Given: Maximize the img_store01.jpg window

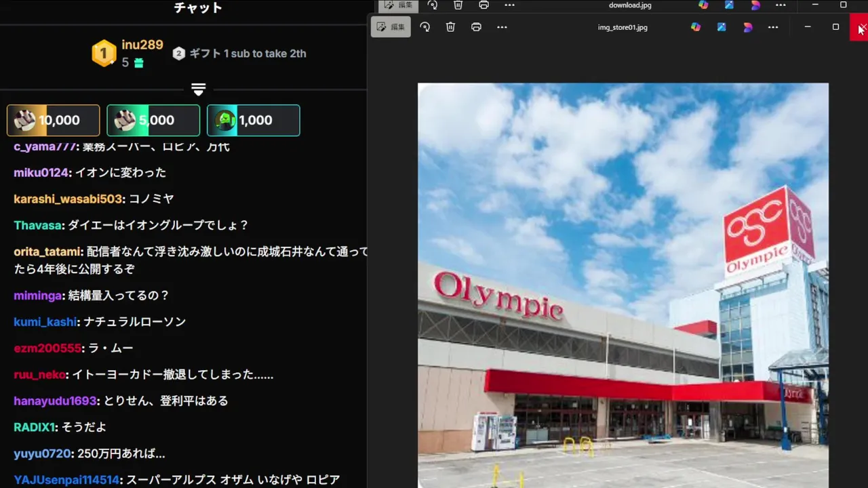Looking at the screenshot, I should 835,27.
